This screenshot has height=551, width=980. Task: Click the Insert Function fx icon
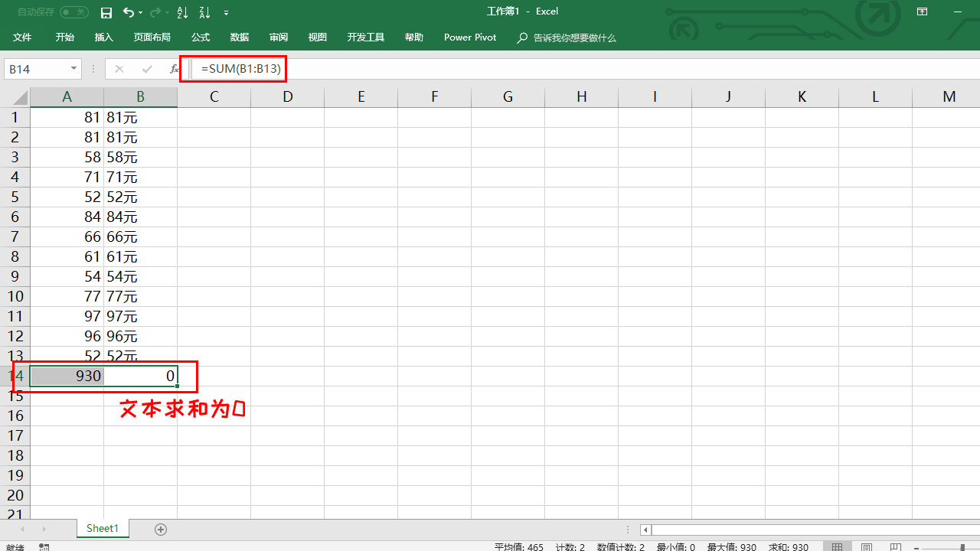[174, 69]
